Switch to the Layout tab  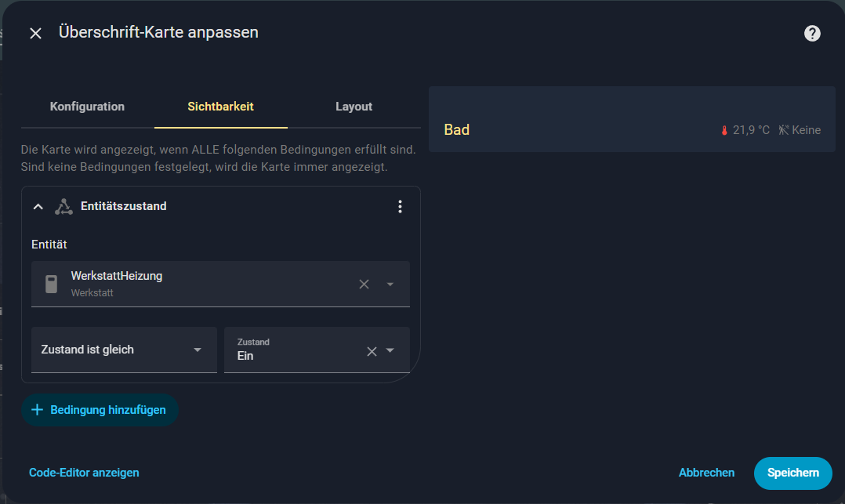(x=354, y=107)
